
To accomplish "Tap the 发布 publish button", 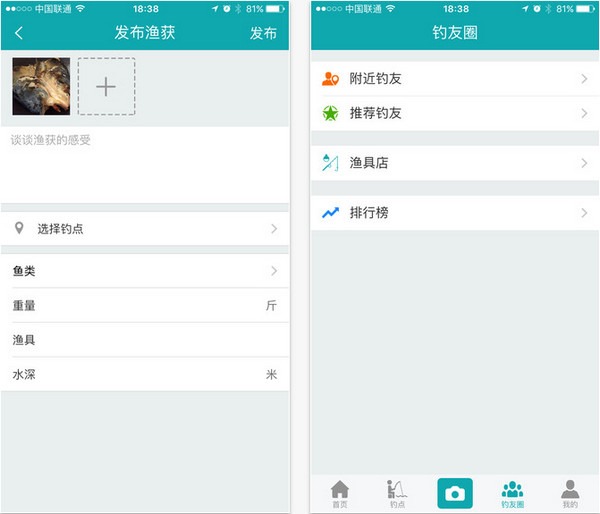I will [x=263, y=33].
